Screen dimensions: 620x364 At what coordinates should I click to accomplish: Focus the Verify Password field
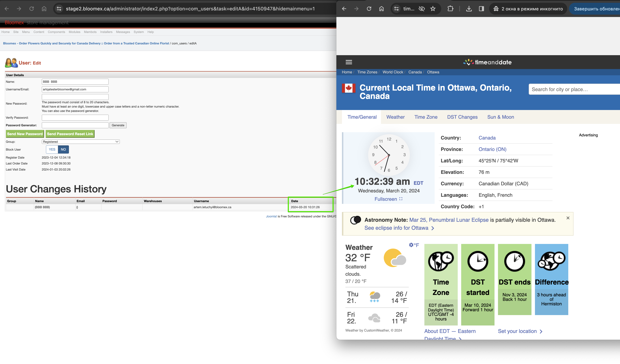coord(75,118)
